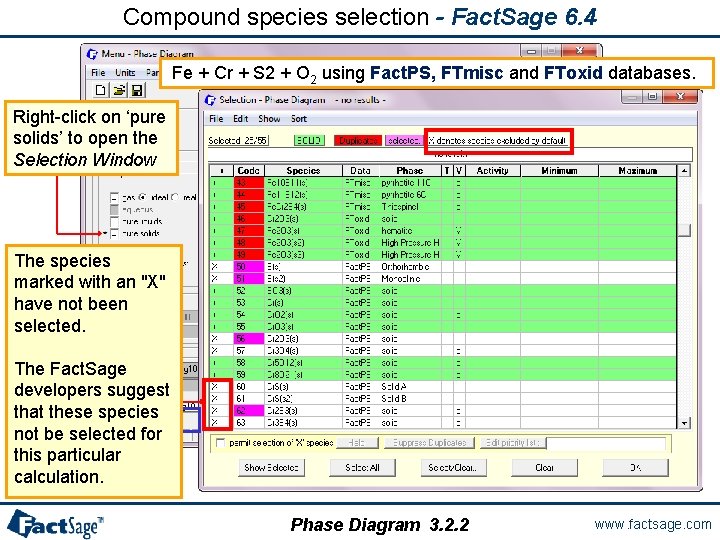Click the Activity column header
The image size is (720, 540).
(x=493, y=171)
